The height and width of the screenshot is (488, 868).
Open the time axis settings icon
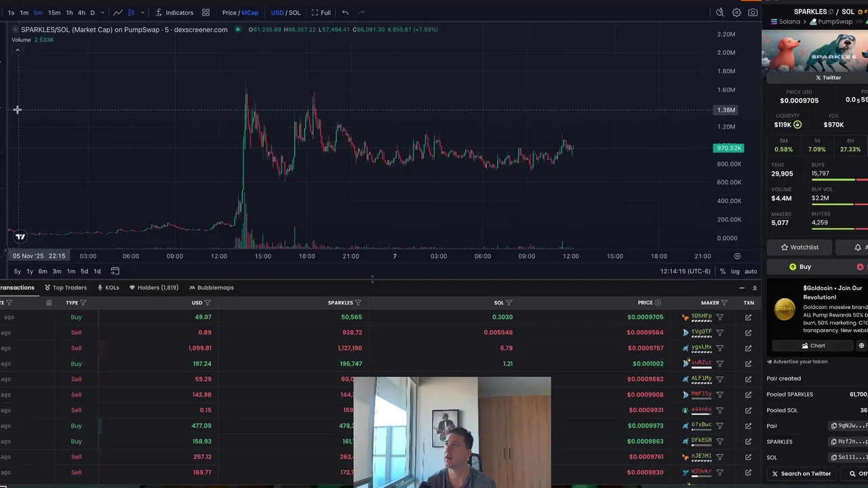click(737, 256)
